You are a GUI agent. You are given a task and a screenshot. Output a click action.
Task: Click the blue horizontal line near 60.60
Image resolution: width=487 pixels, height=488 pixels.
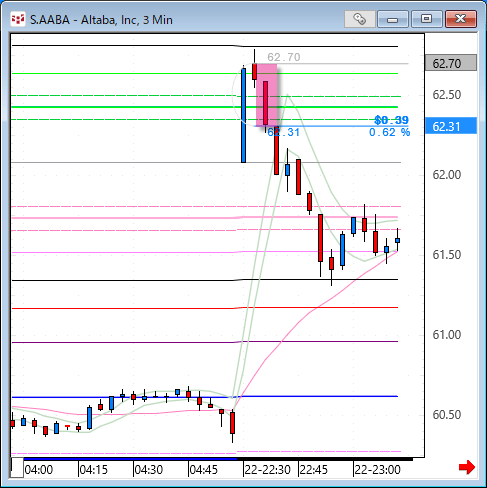point(205,397)
